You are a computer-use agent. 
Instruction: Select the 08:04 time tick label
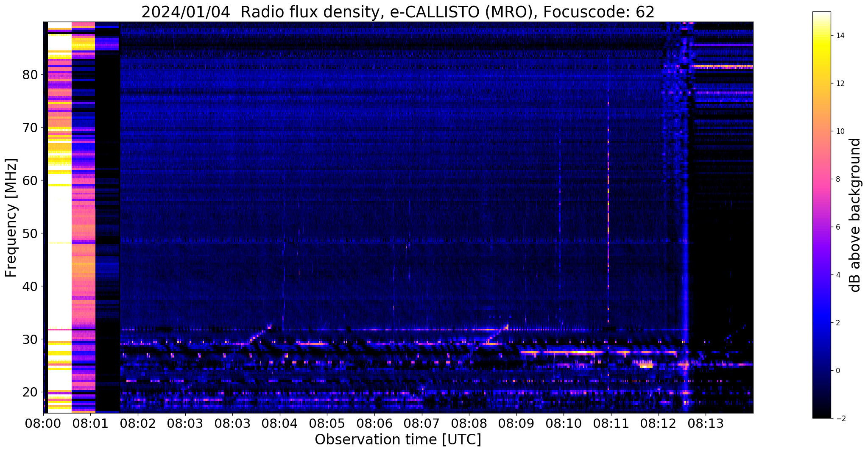tap(280, 423)
